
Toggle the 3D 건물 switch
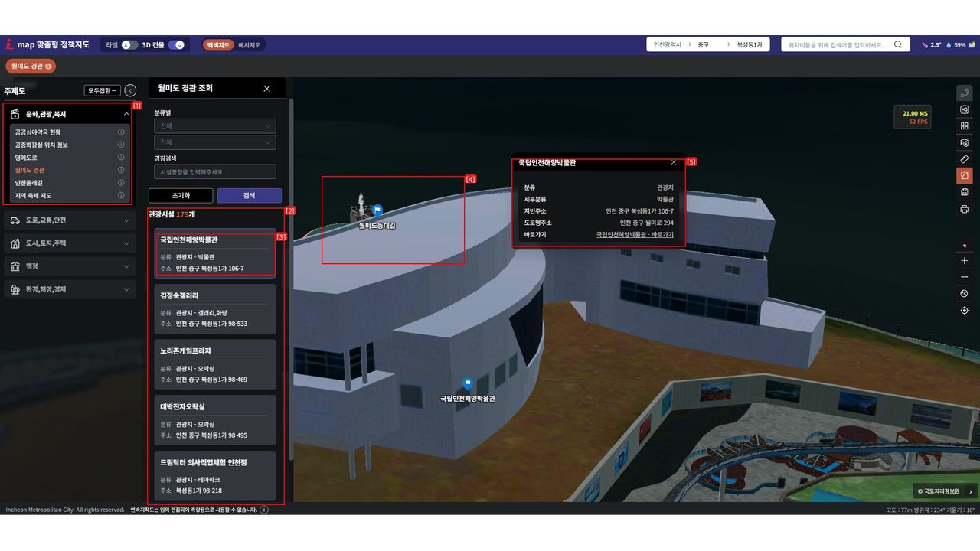pos(176,45)
